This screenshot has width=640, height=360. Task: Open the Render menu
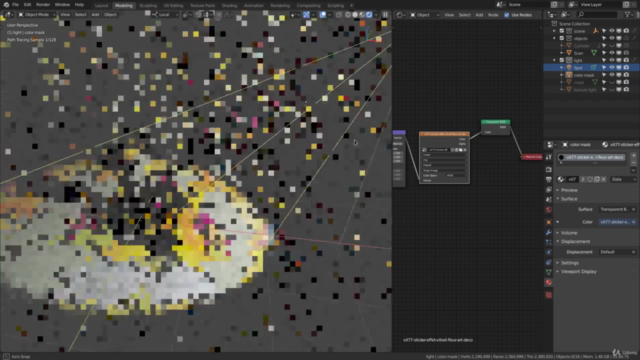(43, 5)
